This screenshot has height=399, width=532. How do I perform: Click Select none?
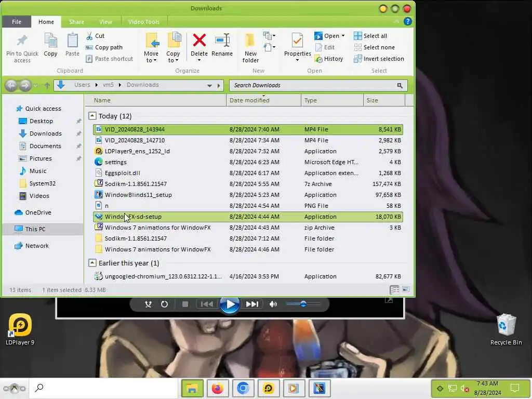[x=374, y=47]
